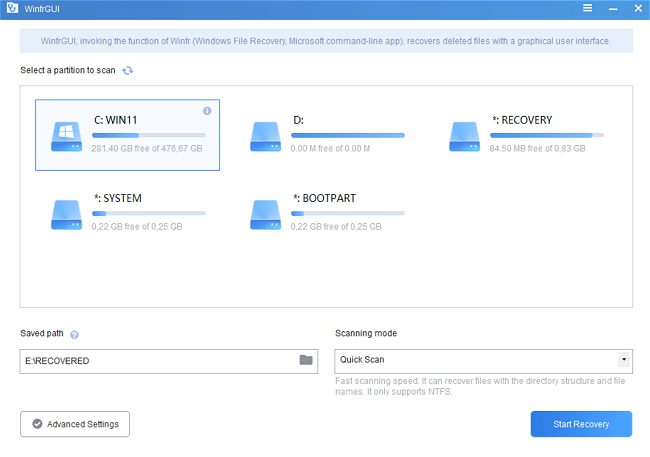Minimize the WinfrGUI window
The width and height of the screenshot is (650, 457).
613,9
